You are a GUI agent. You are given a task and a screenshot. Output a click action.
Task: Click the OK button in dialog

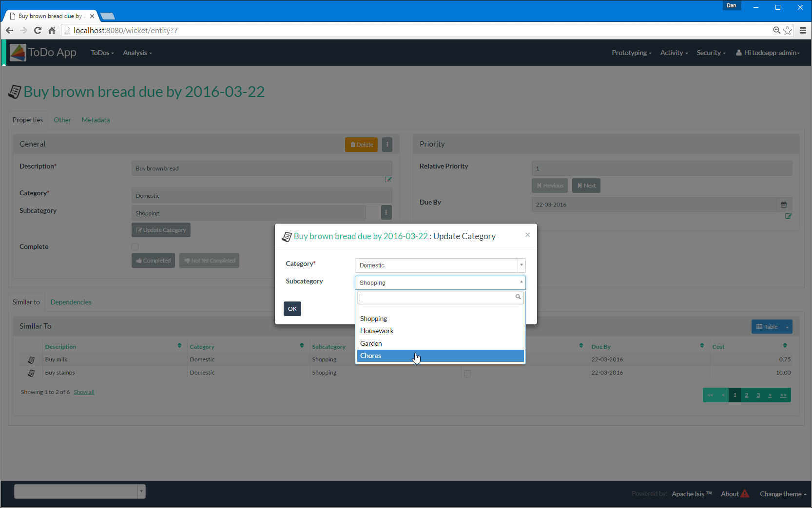[x=292, y=309]
